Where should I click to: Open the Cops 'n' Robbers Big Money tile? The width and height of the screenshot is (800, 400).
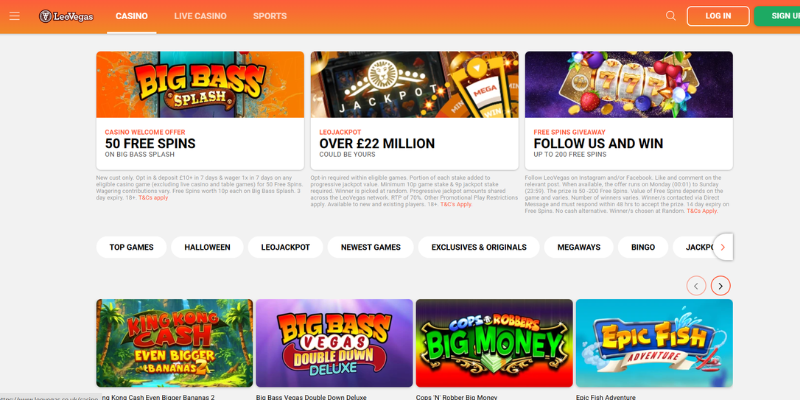494,343
